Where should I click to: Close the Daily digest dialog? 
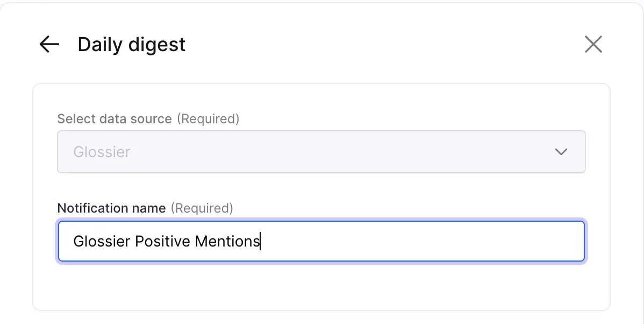click(593, 45)
